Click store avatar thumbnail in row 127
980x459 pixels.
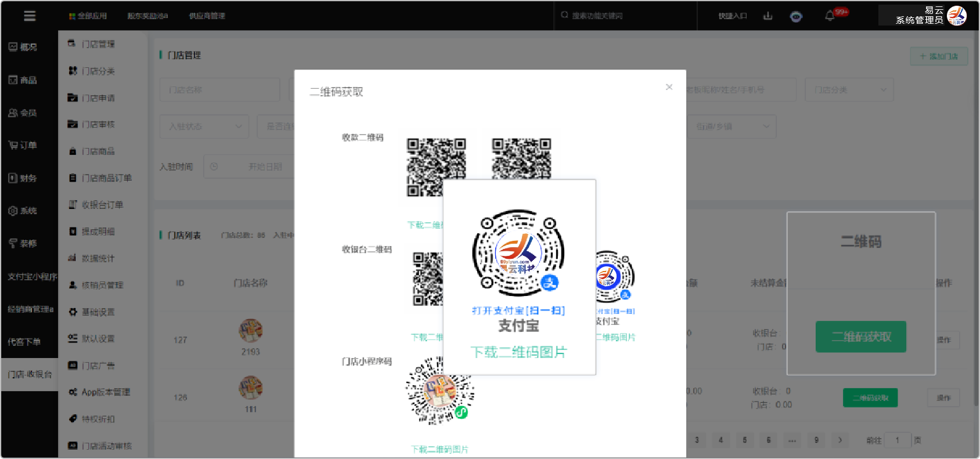[x=251, y=331]
